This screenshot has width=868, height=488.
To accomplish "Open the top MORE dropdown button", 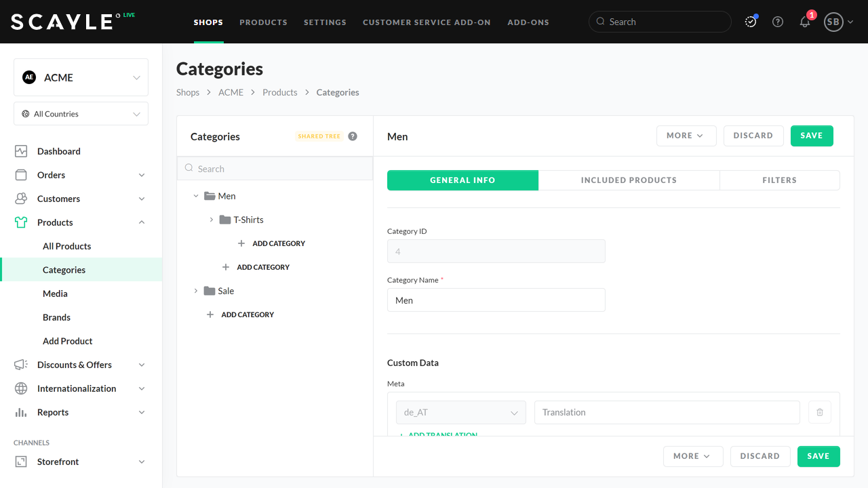I will coord(686,136).
